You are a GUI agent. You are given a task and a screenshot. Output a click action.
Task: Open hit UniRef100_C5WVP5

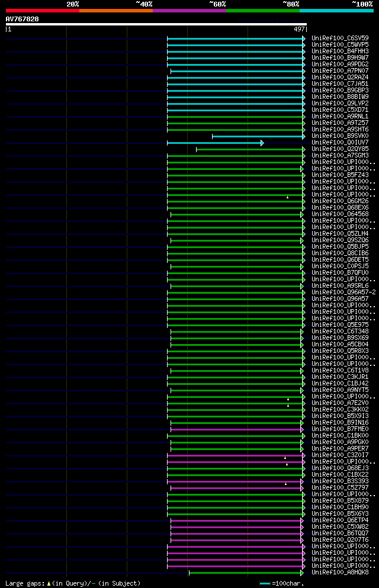340,44
